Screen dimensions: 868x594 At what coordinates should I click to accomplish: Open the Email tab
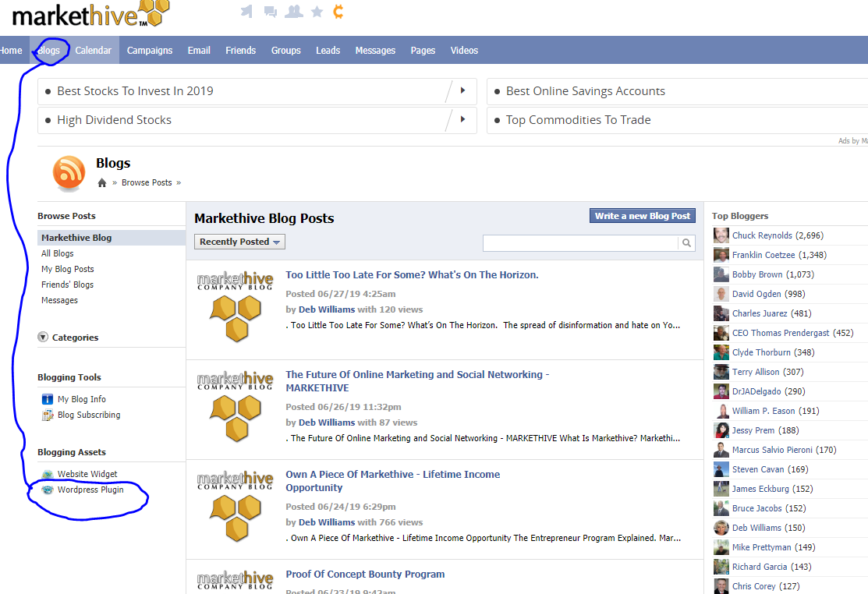(199, 51)
